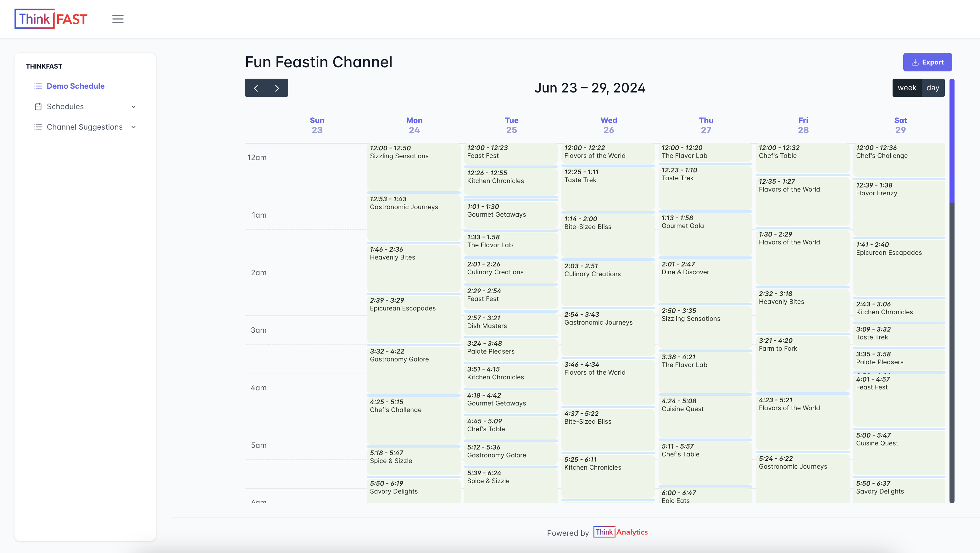
Task: Open the Demo Schedule menu item
Action: [75, 86]
